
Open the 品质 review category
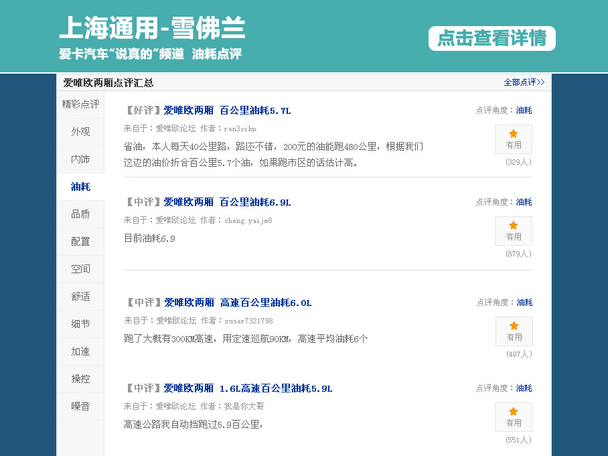click(80, 214)
